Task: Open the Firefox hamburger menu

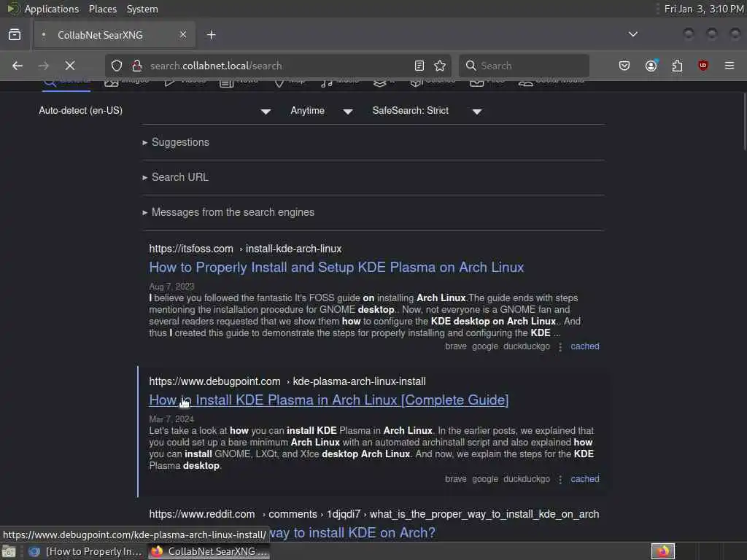Action: (x=729, y=66)
